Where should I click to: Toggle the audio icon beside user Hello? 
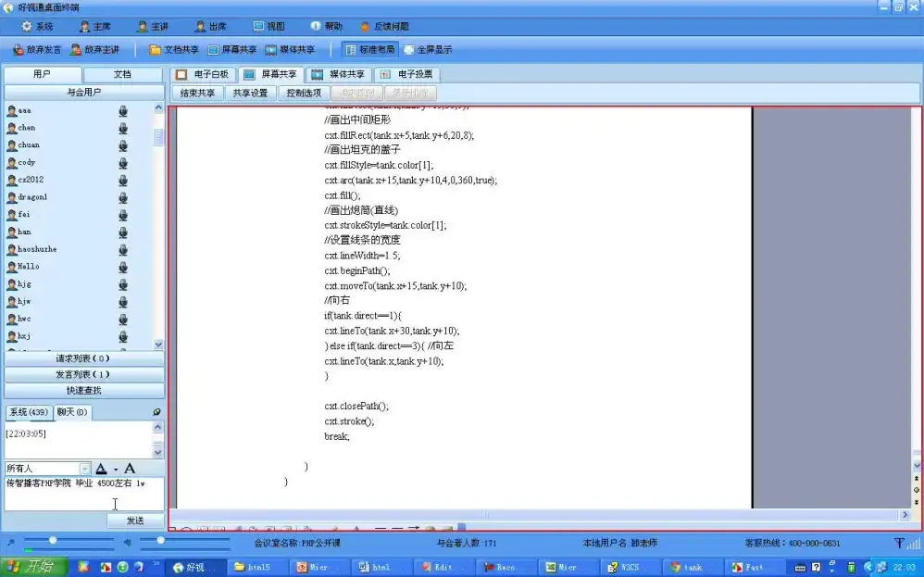pos(123,267)
